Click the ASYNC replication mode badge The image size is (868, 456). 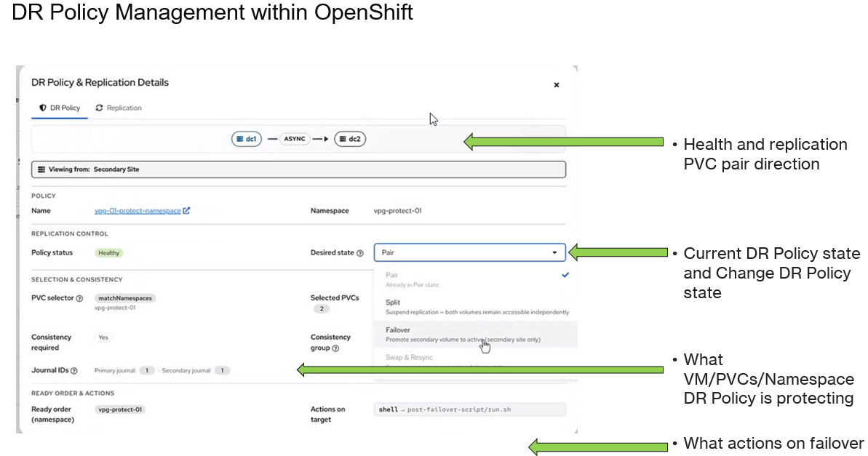coord(295,139)
